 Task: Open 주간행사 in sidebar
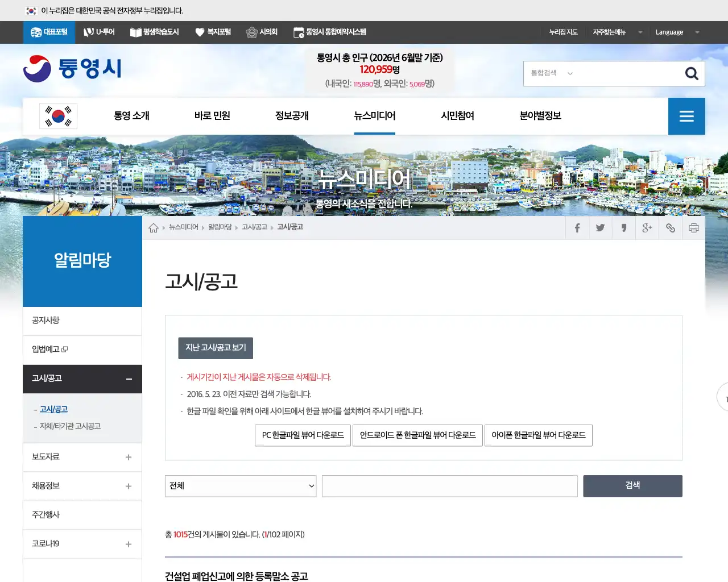pyautogui.click(x=82, y=515)
